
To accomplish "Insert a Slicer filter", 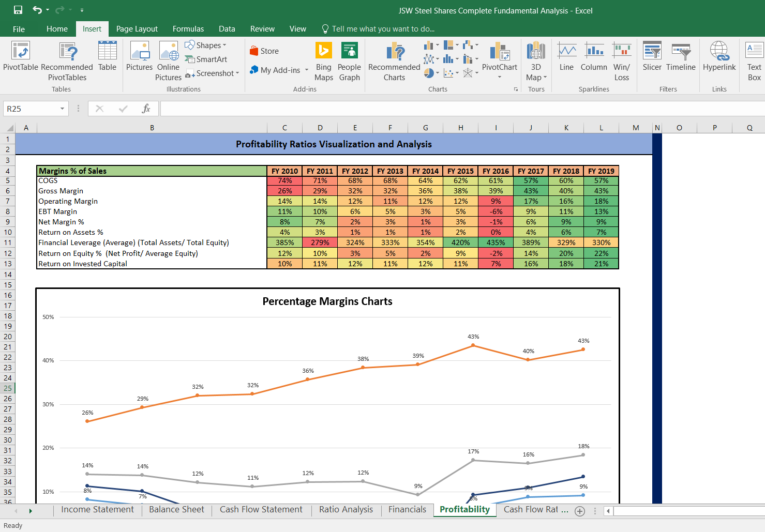I will click(x=652, y=56).
